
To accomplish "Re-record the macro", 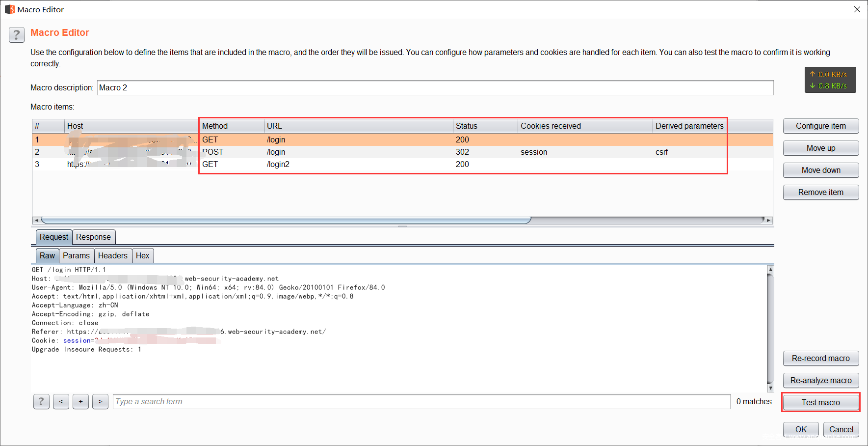I will (820, 358).
